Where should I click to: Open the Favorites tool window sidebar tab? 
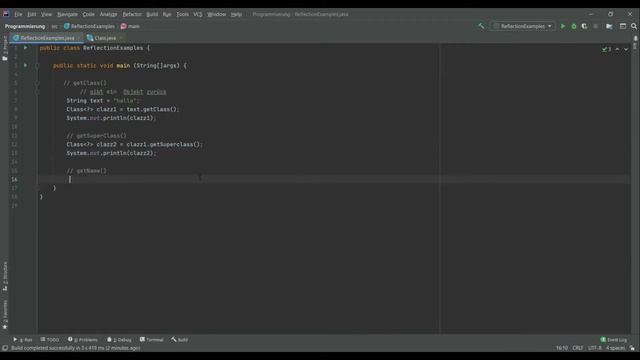click(x=5, y=315)
